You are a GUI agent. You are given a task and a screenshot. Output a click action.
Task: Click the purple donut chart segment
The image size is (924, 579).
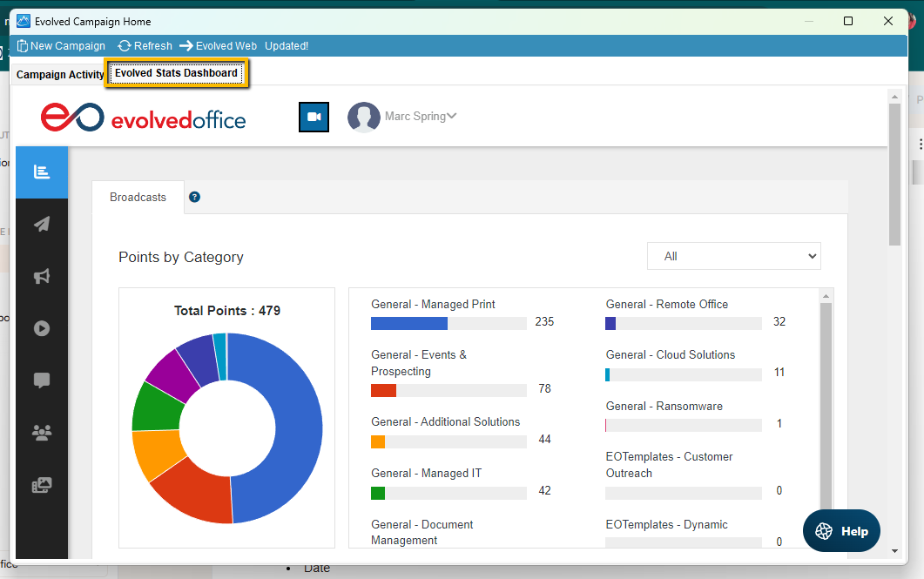click(x=172, y=376)
